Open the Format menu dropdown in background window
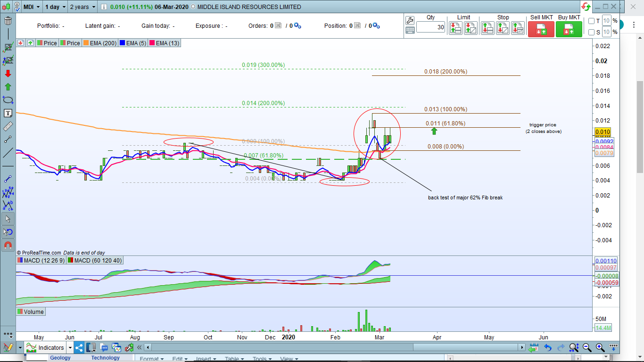This screenshot has height=362, width=644. [x=152, y=359]
